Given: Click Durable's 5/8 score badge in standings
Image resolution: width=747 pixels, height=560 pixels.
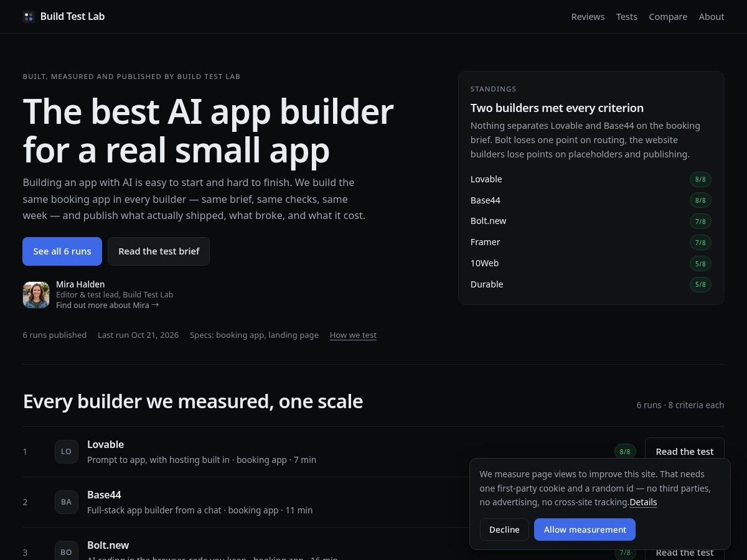Looking at the screenshot, I should pyautogui.click(x=700, y=285).
